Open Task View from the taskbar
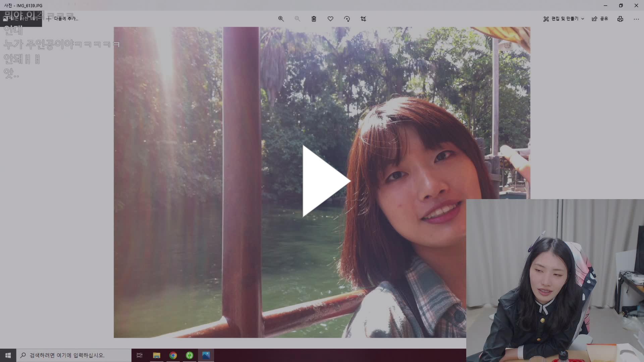This screenshot has width=644, height=362. point(140,355)
